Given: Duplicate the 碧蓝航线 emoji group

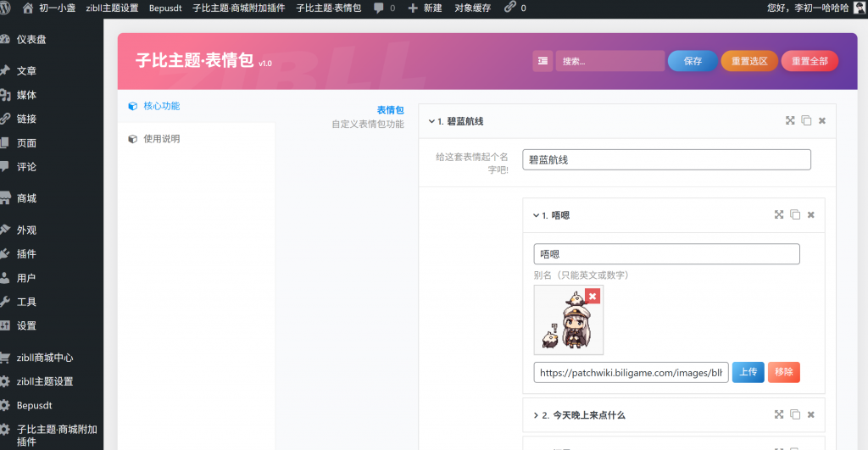Looking at the screenshot, I should tap(806, 121).
